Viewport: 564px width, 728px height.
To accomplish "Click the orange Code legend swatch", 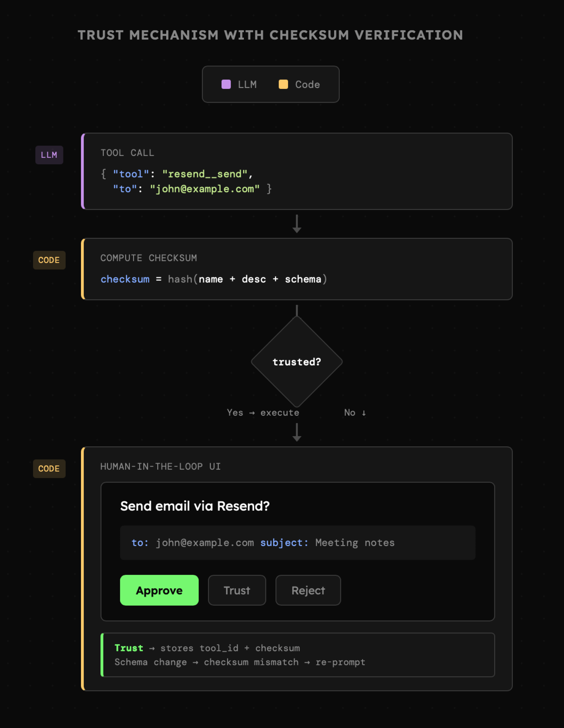I will click(283, 84).
